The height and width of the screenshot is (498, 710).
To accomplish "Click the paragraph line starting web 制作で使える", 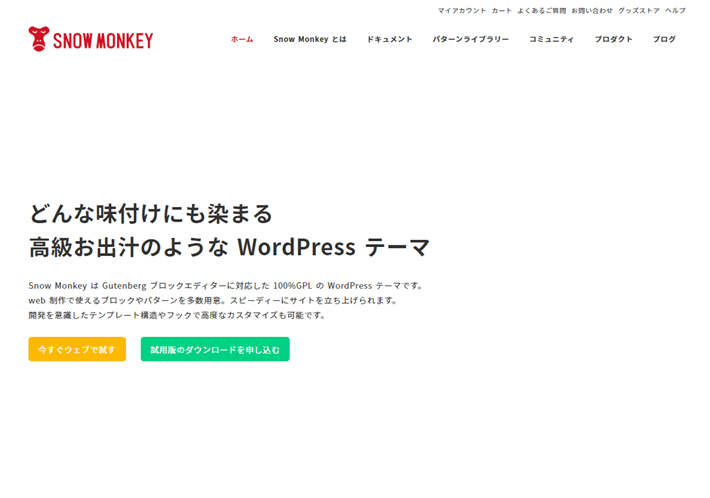I will (213, 300).
